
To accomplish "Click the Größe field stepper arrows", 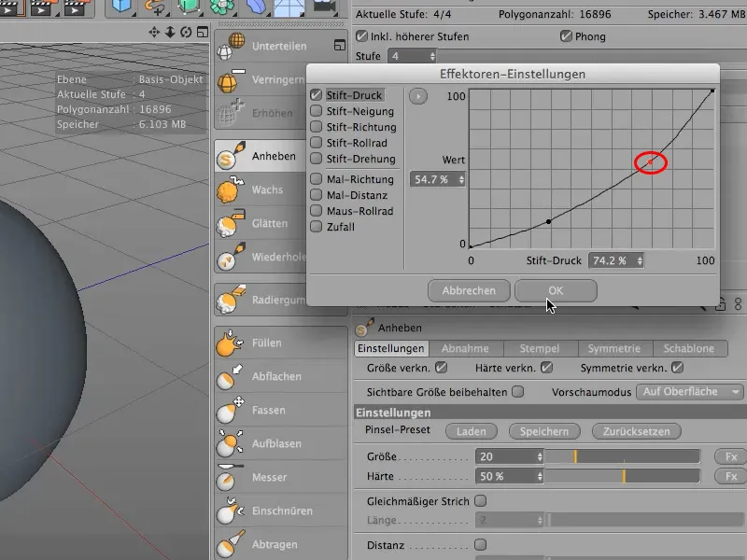I will pos(540,456).
